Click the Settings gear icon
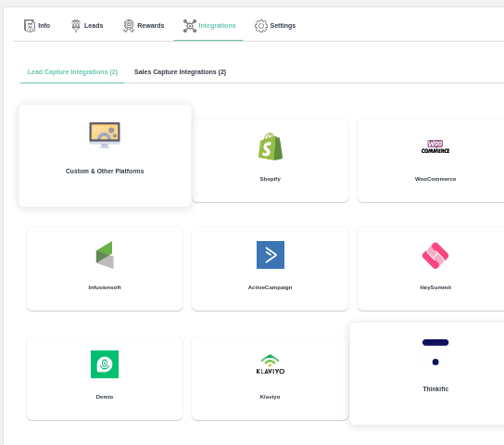This screenshot has height=445, width=504. pos(261,26)
